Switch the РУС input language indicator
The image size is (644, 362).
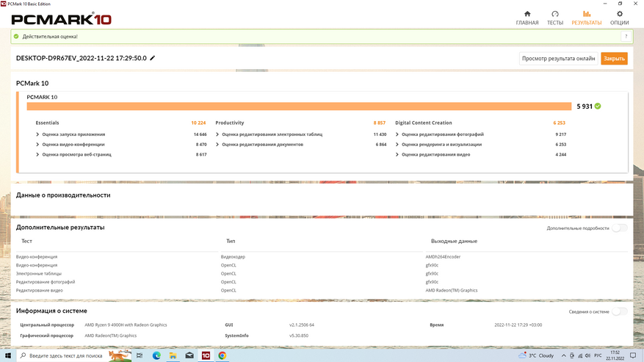[x=598, y=356]
